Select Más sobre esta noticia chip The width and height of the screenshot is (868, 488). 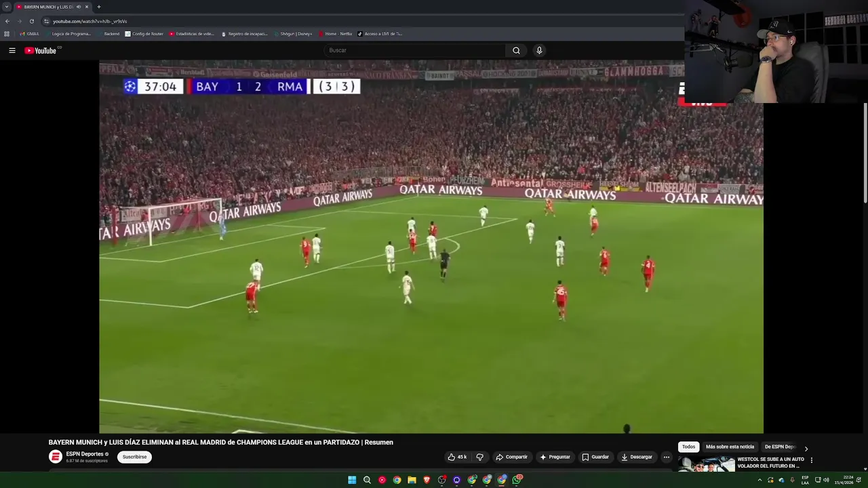(x=730, y=447)
